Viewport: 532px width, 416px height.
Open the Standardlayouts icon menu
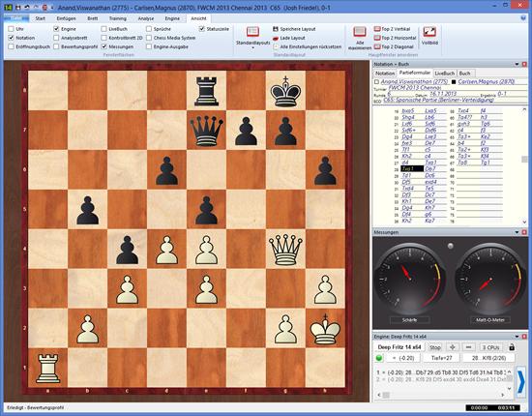point(252,32)
